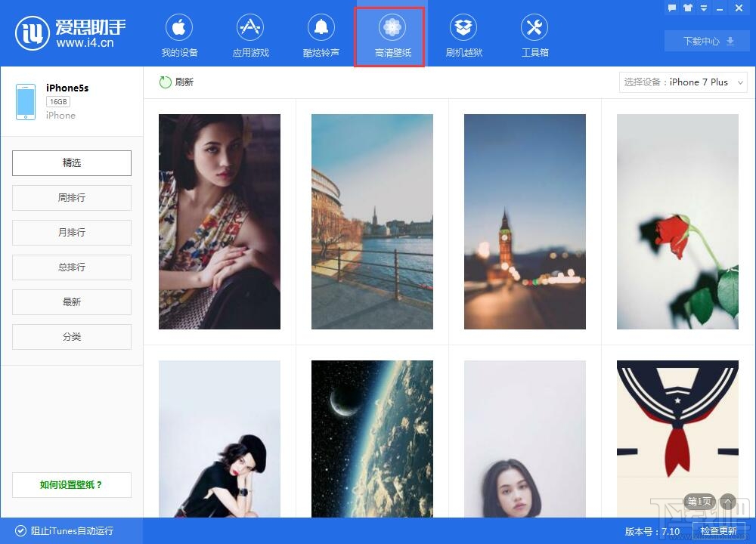The height and width of the screenshot is (544, 756).
Task: Switch to the HD Wallpaper (高清壁纸) tab
Action: pyautogui.click(x=392, y=36)
